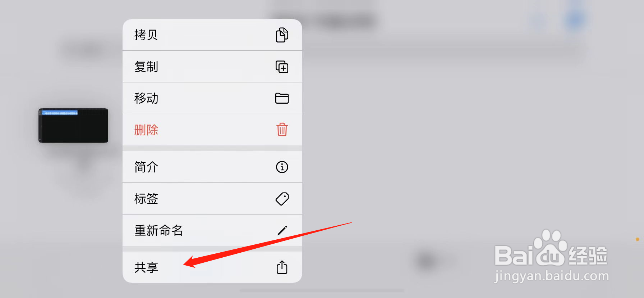644x298 pixels.
Task: Tap the pencil icon beside 重新命名
Action: (282, 230)
